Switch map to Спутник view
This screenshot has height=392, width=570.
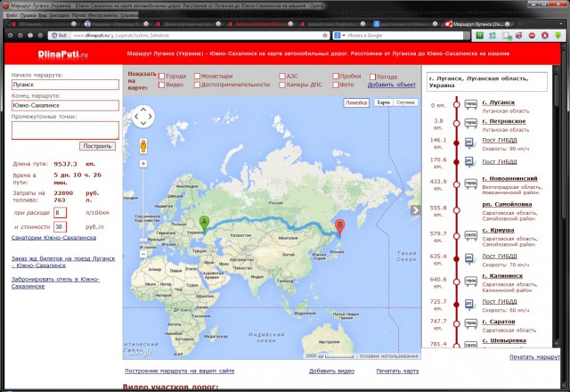pos(404,102)
